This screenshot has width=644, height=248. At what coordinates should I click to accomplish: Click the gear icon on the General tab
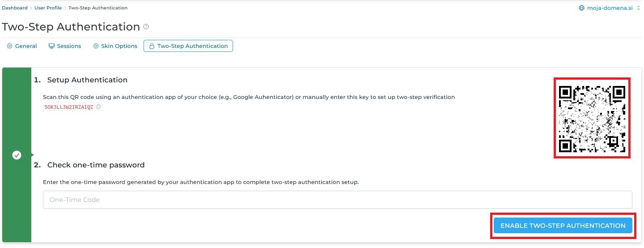tap(9, 46)
